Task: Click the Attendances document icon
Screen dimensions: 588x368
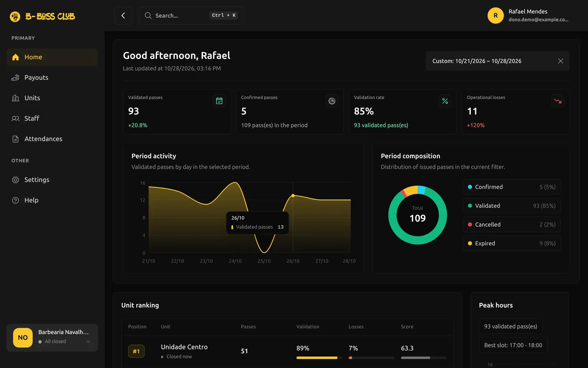Action: click(x=15, y=139)
